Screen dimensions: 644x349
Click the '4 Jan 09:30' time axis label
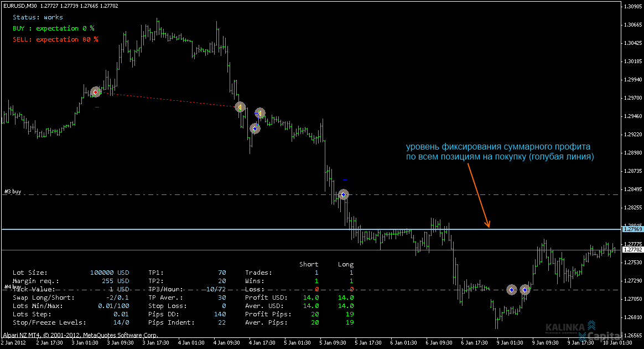click(226, 343)
